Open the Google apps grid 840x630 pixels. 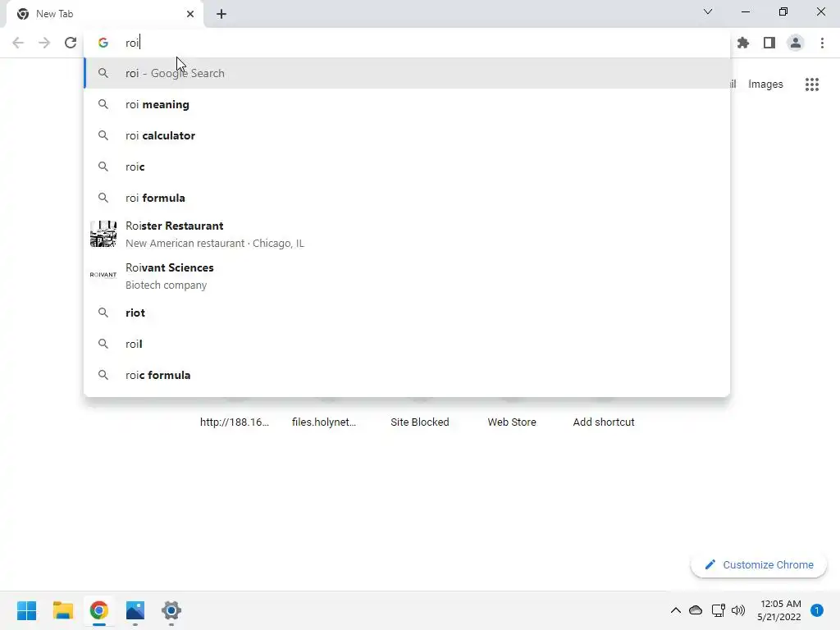812,84
